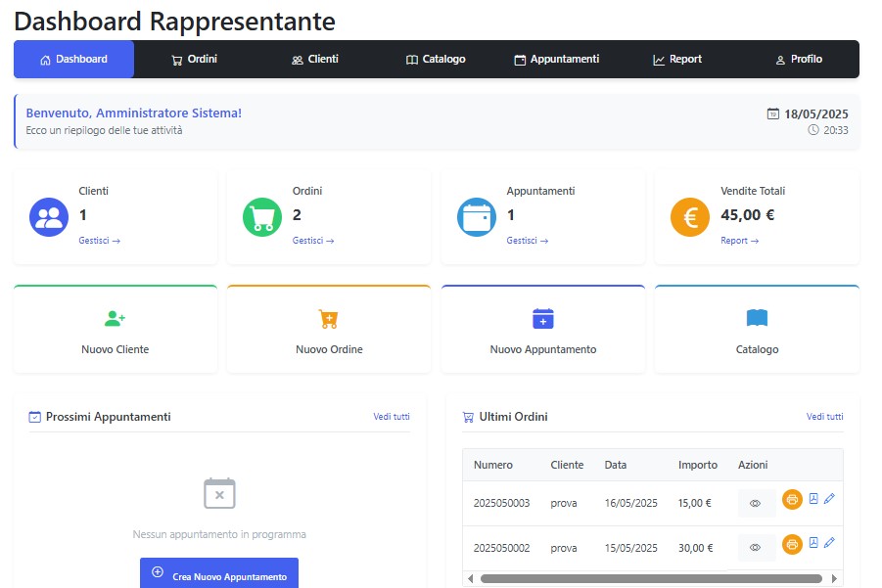Click the euro Vendite Totali icon
882x588 pixels.
coord(690,217)
